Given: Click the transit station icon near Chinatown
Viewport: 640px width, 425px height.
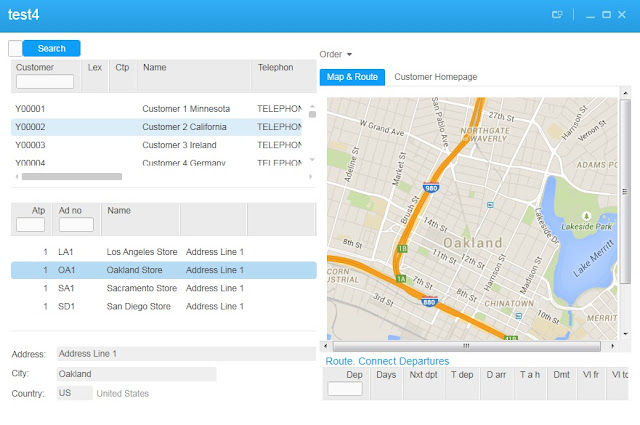Looking at the screenshot, I should pyautogui.click(x=518, y=316).
